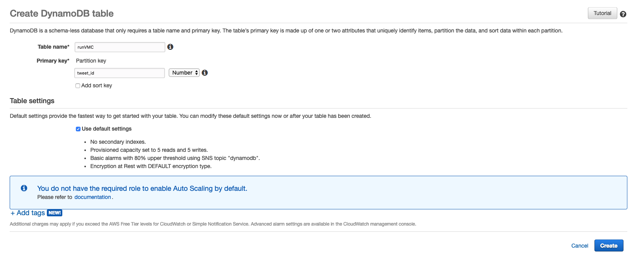Click the Add sort key label text
The image size is (644, 265).
point(97,85)
